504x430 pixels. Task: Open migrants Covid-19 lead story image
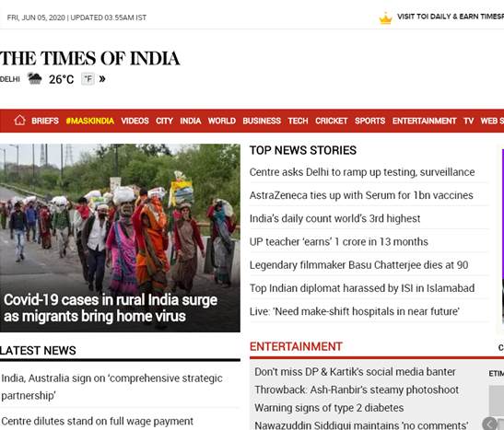point(120,238)
